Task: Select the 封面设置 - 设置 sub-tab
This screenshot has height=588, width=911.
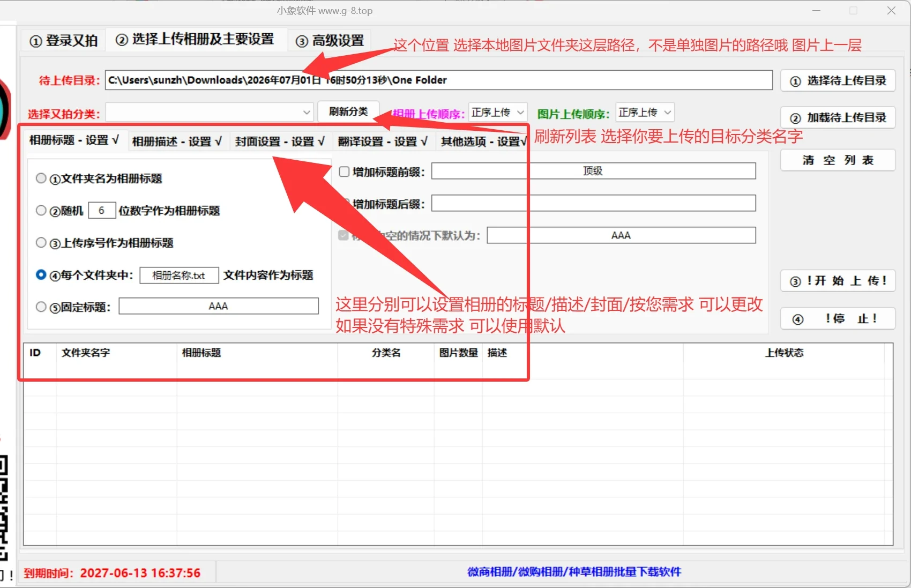Action: tap(280, 142)
